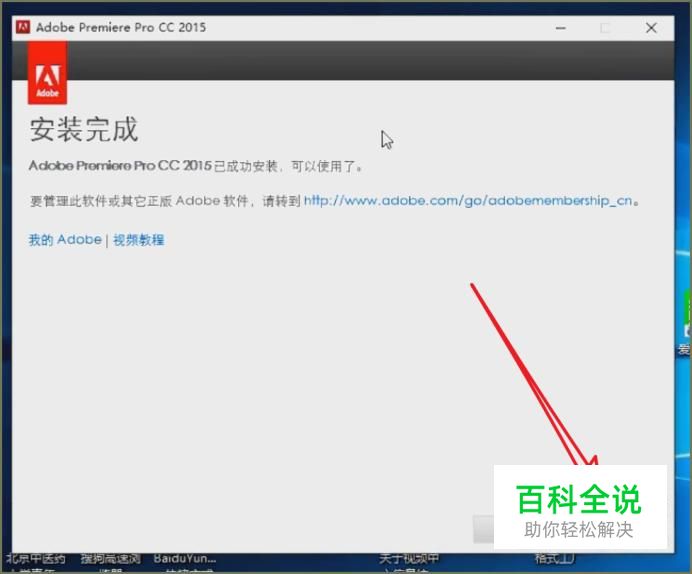
Task: Click Premiere Pro title bar icon
Action: pyautogui.click(x=23, y=27)
